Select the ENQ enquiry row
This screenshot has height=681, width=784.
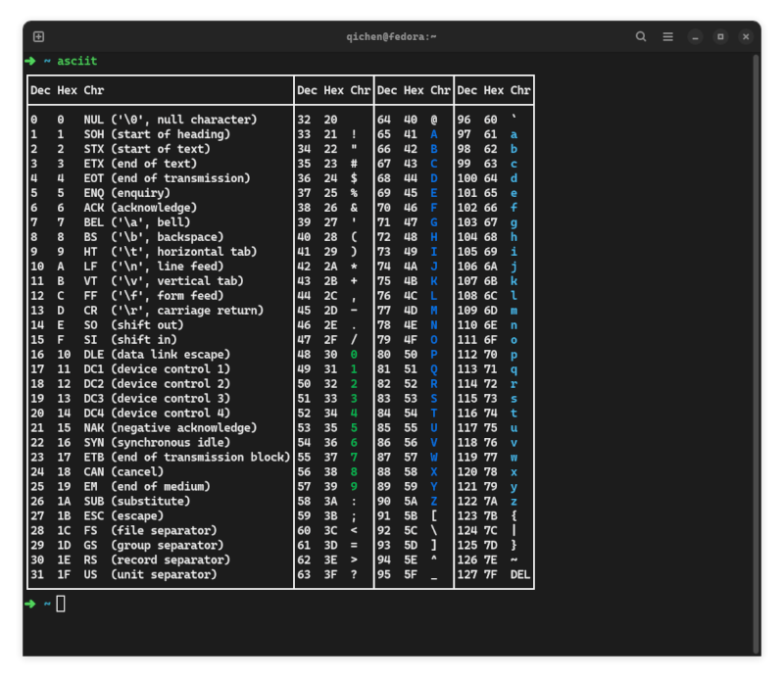100,193
